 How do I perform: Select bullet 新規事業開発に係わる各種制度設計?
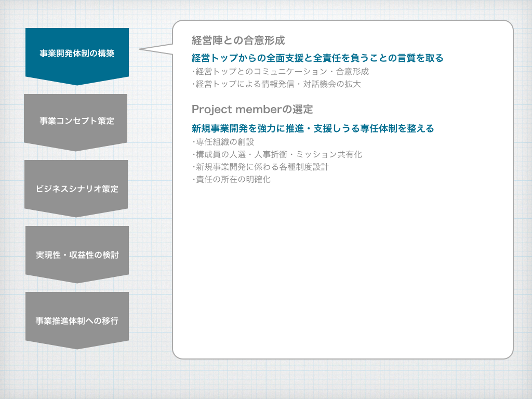(x=260, y=167)
